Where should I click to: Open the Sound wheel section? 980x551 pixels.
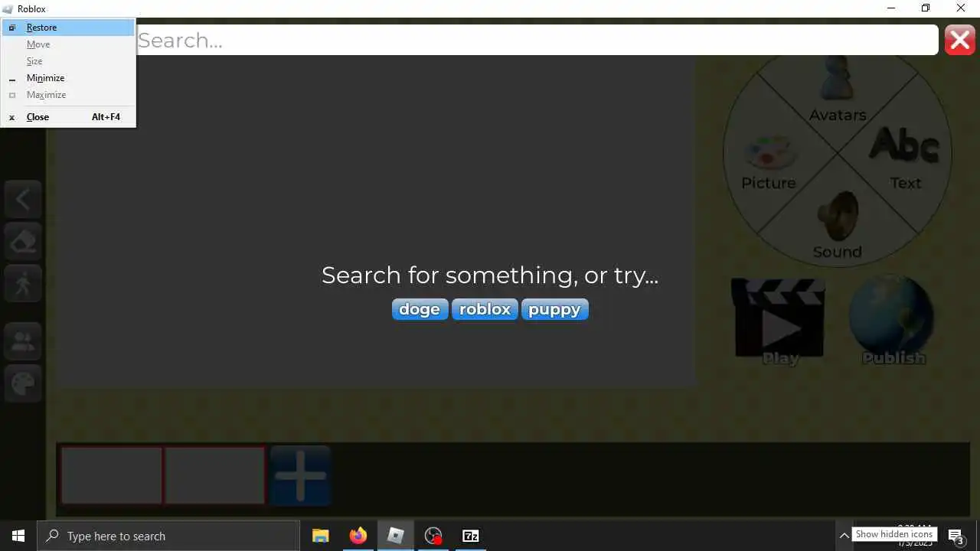click(837, 226)
